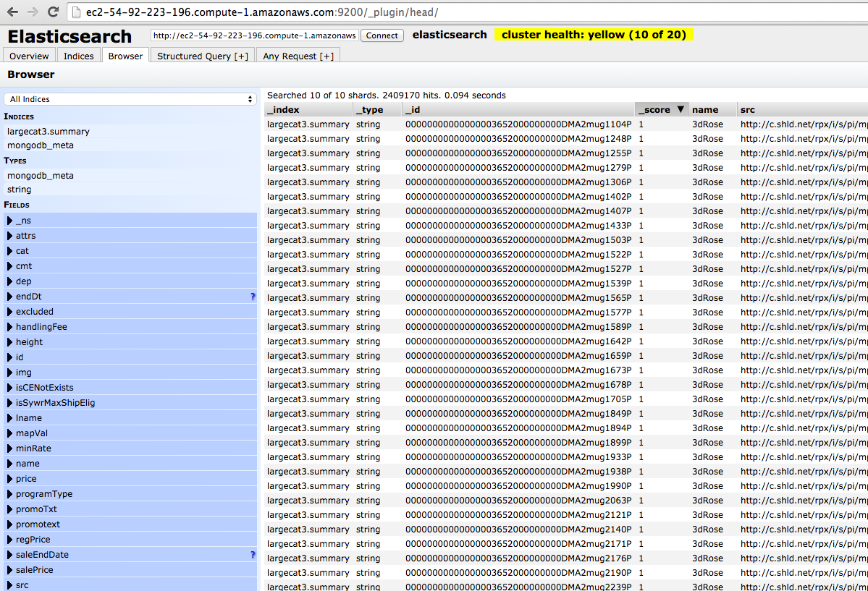Expand the id field
The image size is (868, 591).
click(9, 357)
